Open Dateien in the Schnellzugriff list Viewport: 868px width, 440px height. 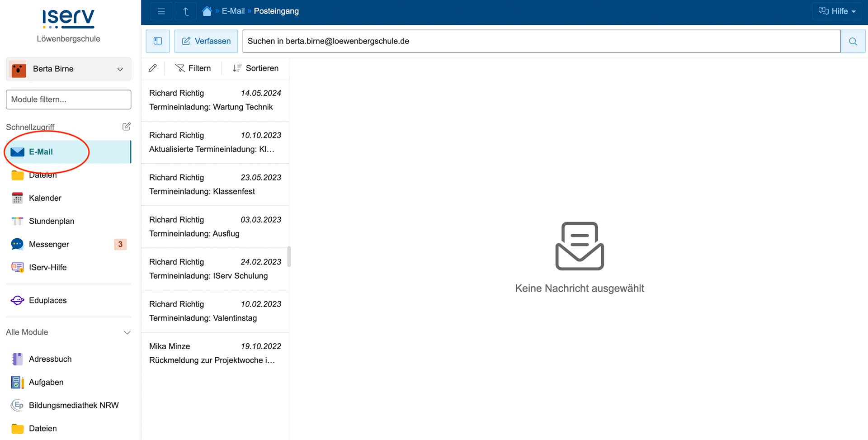[x=69, y=175]
